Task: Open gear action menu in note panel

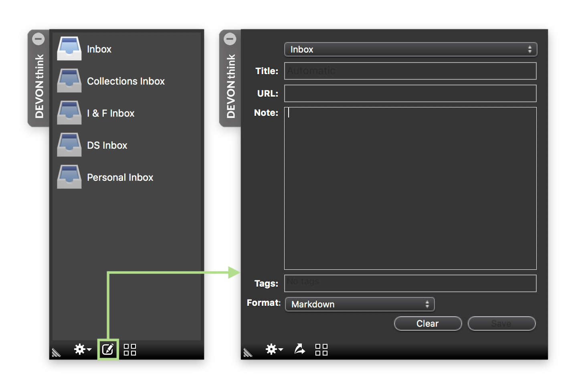Action: click(274, 349)
